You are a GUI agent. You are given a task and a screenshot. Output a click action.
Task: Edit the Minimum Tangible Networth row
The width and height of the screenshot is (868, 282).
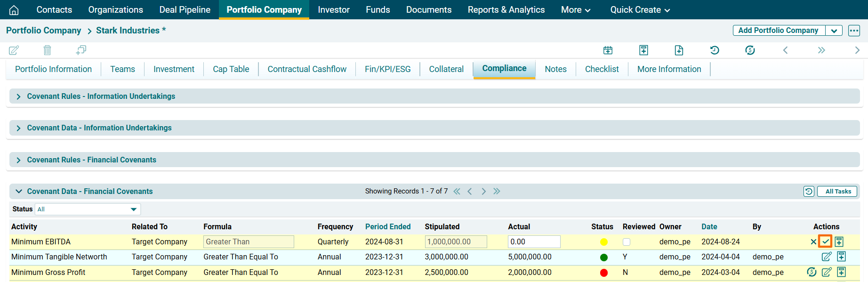(x=826, y=257)
